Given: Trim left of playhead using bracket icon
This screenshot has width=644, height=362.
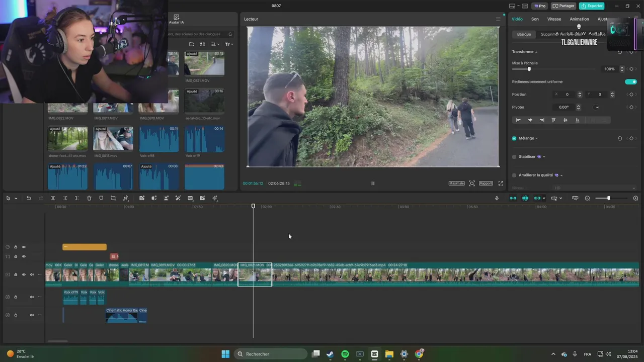Looking at the screenshot, I should pos(65,198).
